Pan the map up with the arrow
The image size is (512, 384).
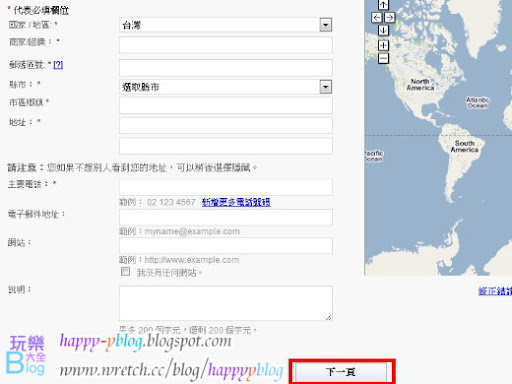click(x=383, y=5)
